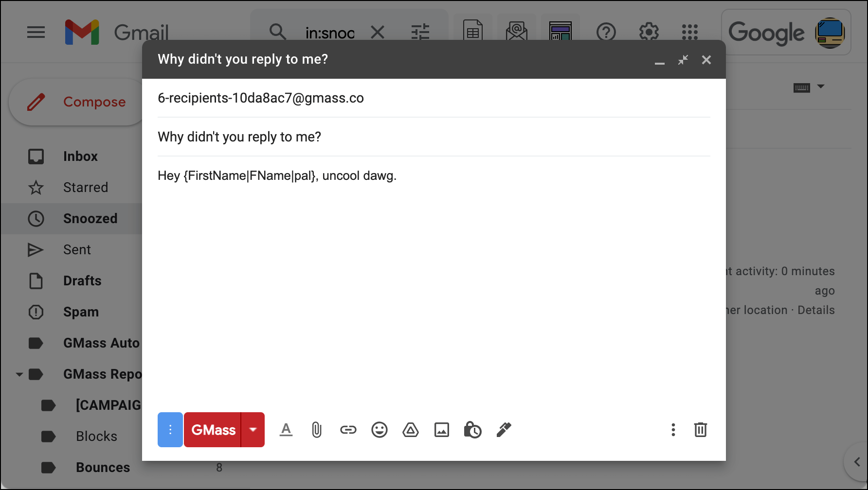Open account activity Details link
Viewport: 868px width, 490px height.
click(x=816, y=310)
